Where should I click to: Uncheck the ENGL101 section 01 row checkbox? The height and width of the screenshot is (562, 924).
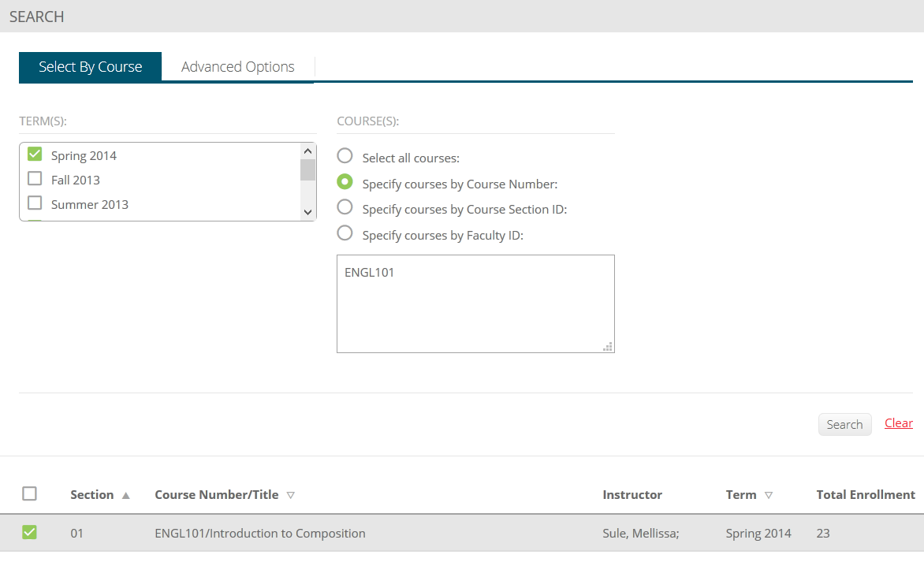(x=29, y=533)
